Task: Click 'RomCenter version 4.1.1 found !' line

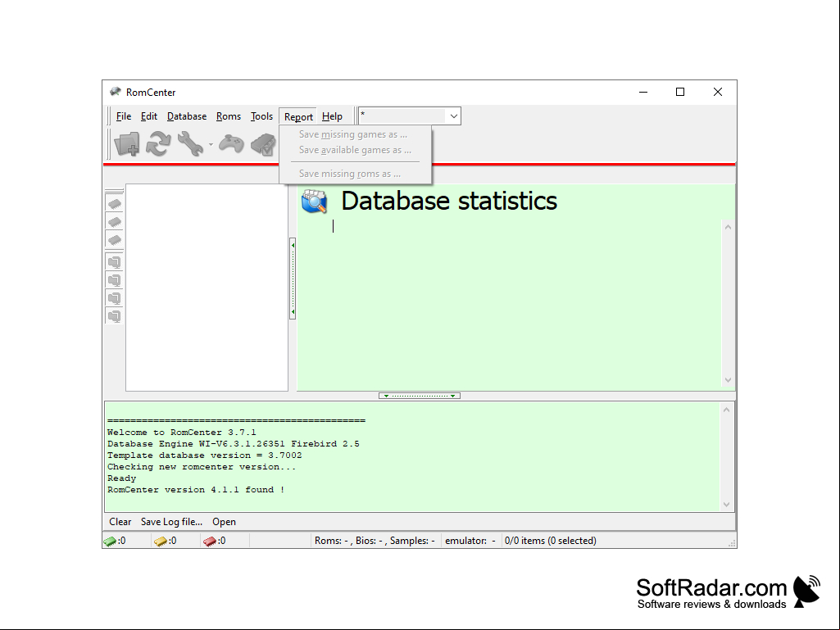Action: 196,490
